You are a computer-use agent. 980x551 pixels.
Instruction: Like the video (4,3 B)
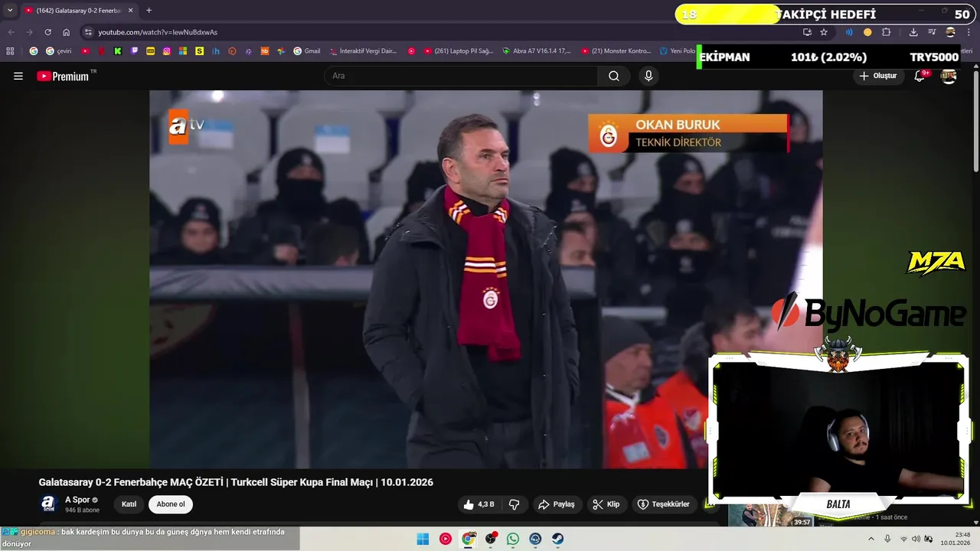point(479,504)
